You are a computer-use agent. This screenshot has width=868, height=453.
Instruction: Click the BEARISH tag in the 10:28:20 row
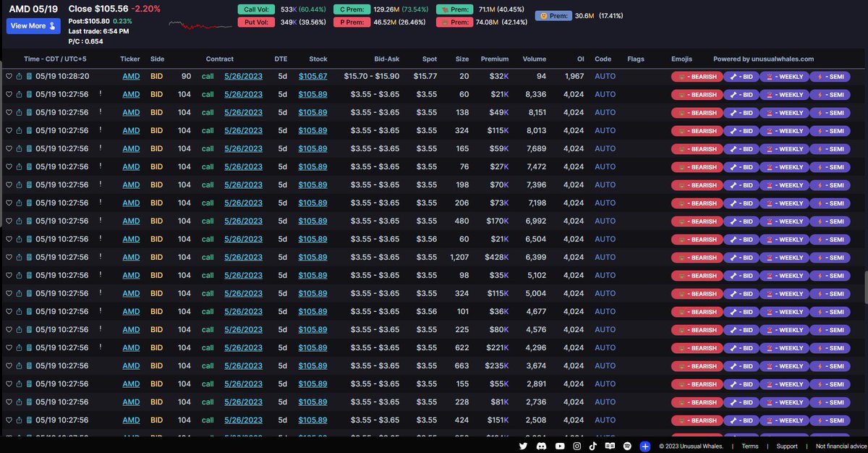point(696,76)
